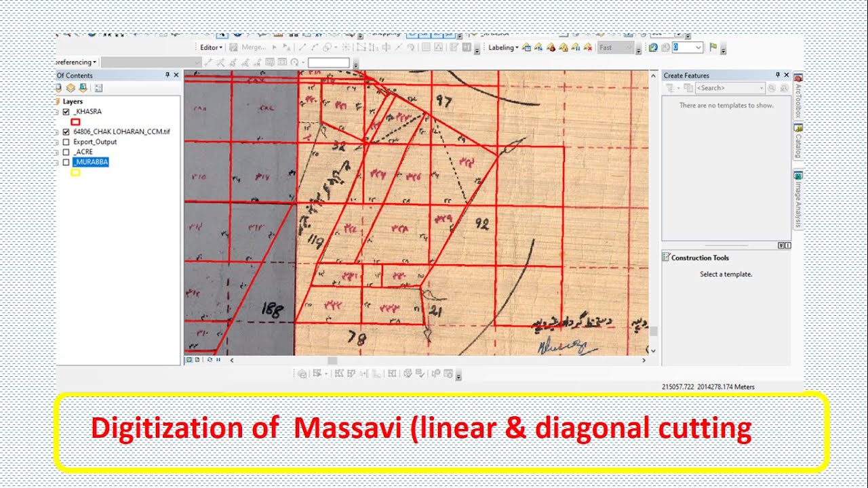This screenshot has width=868, height=488.
Task: Select the Export_Output layer name
Action: click(95, 142)
